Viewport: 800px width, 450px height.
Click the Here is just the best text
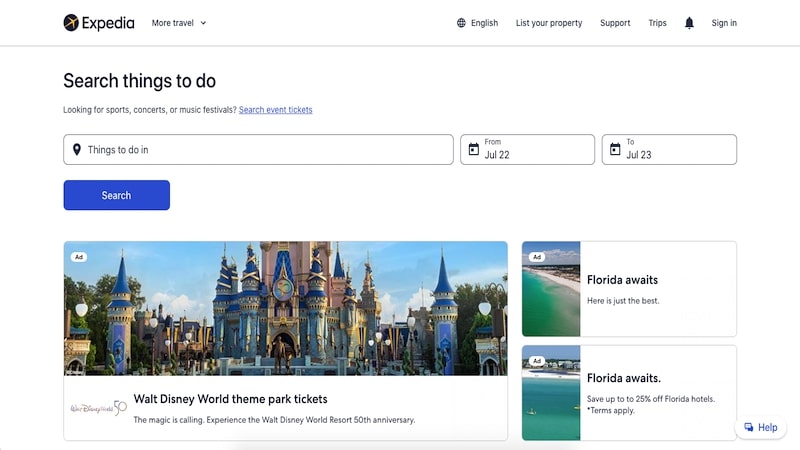(623, 301)
